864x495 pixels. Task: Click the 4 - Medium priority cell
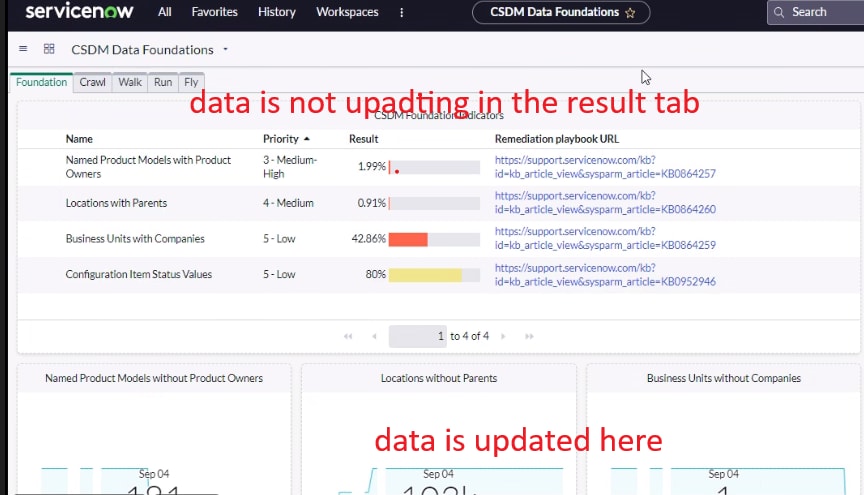[x=288, y=203]
